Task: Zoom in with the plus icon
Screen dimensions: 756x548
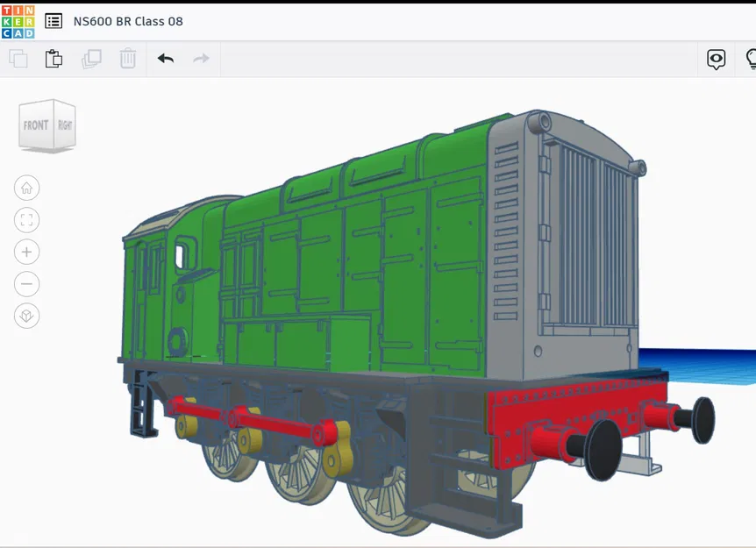Action: pos(26,252)
